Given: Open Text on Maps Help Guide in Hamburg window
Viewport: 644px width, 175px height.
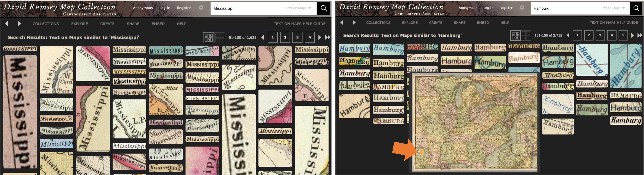Looking at the screenshot, I should tap(614, 23).
